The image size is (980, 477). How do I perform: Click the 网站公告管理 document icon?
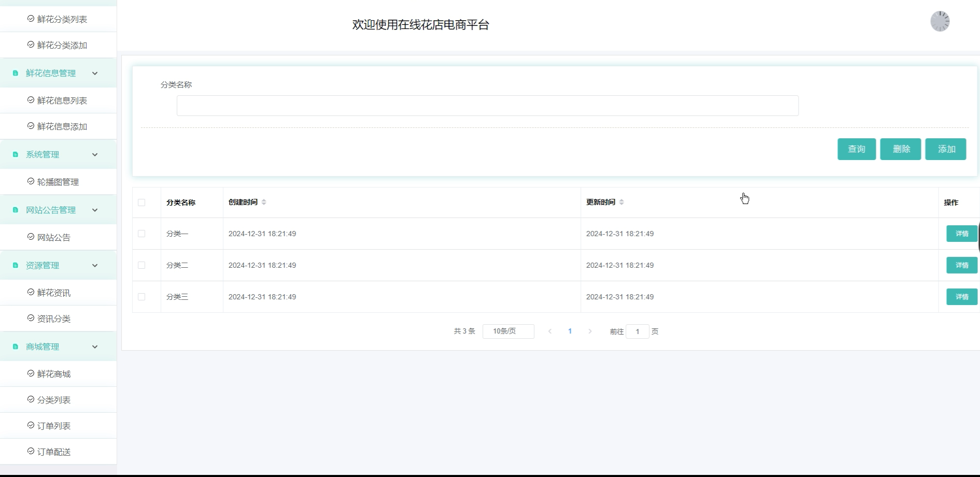pos(15,210)
